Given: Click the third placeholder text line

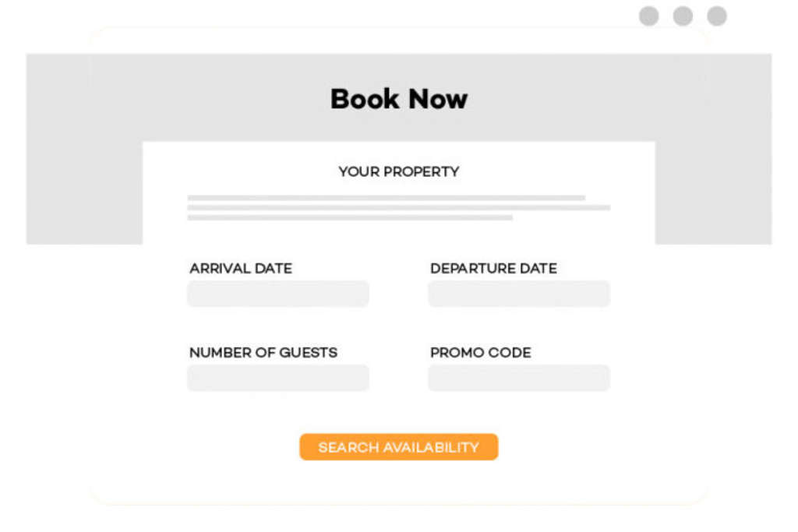Looking at the screenshot, I should [x=350, y=219].
